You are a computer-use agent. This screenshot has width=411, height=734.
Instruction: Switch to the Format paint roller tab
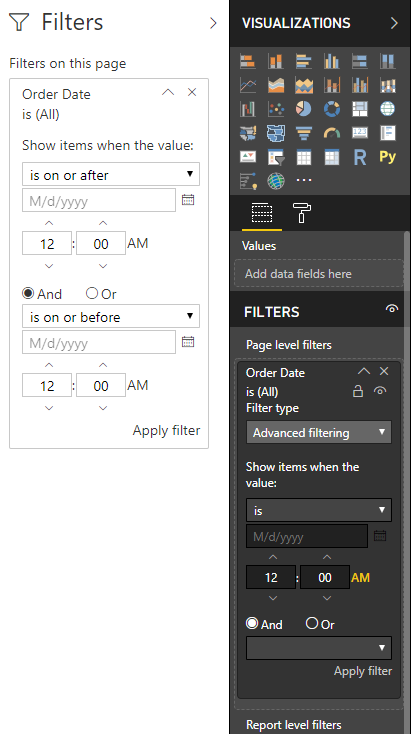[x=301, y=213]
